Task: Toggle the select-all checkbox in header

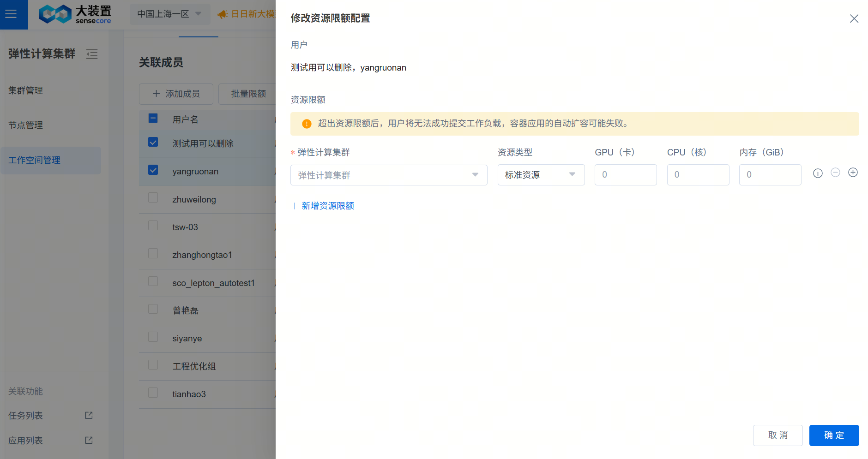Action: 153,119
